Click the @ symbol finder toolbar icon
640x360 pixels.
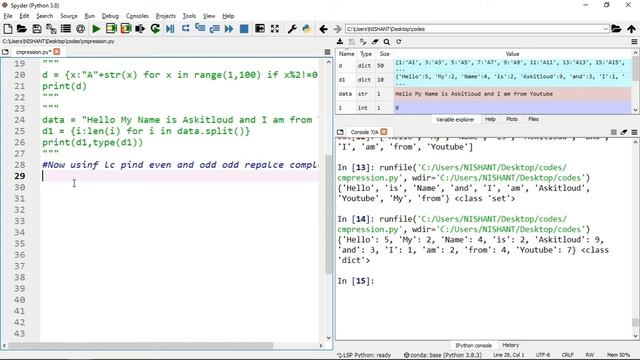tap(80, 29)
